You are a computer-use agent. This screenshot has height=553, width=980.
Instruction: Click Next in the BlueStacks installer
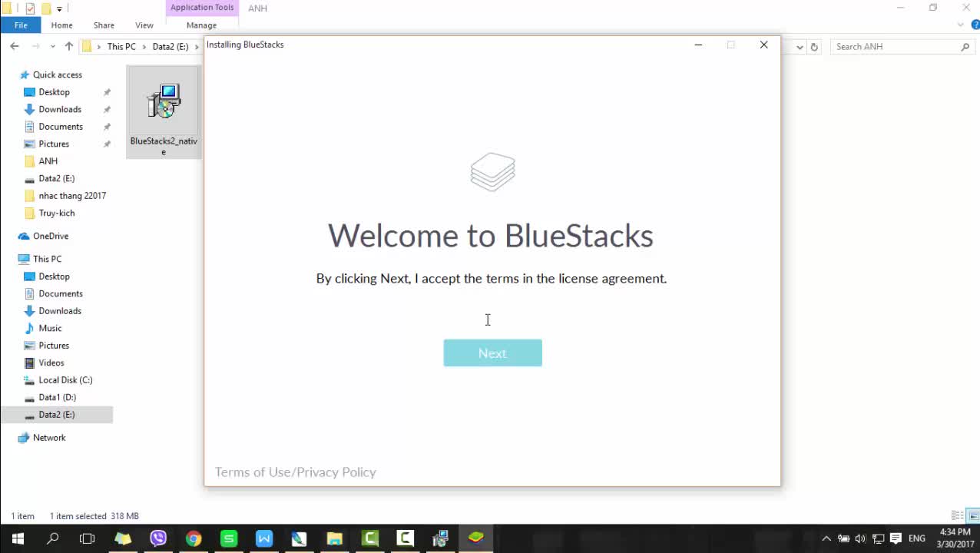pos(492,353)
